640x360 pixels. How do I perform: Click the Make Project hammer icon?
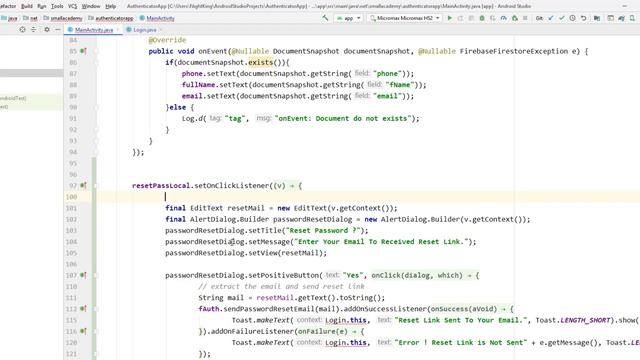pyautogui.click(x=325, y=18)
